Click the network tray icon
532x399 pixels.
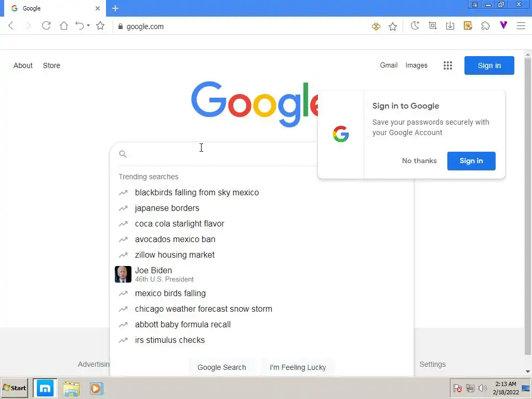point(470,388)
